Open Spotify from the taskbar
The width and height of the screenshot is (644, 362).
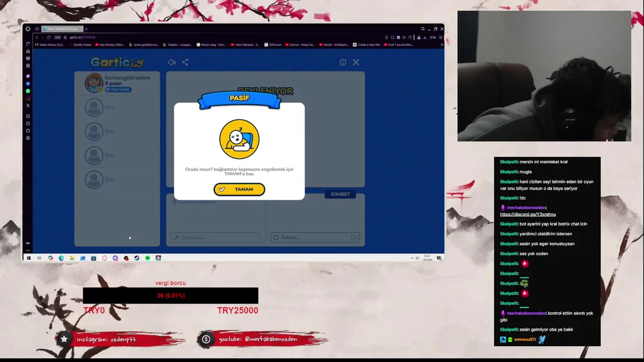pyautogui.click(x=147, y=258)
